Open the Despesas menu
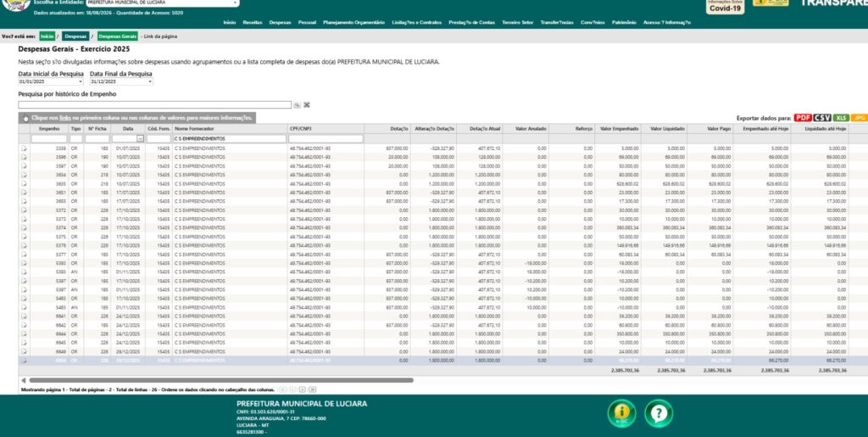This screenshot has width=868, height=437. tap(280, 23)
